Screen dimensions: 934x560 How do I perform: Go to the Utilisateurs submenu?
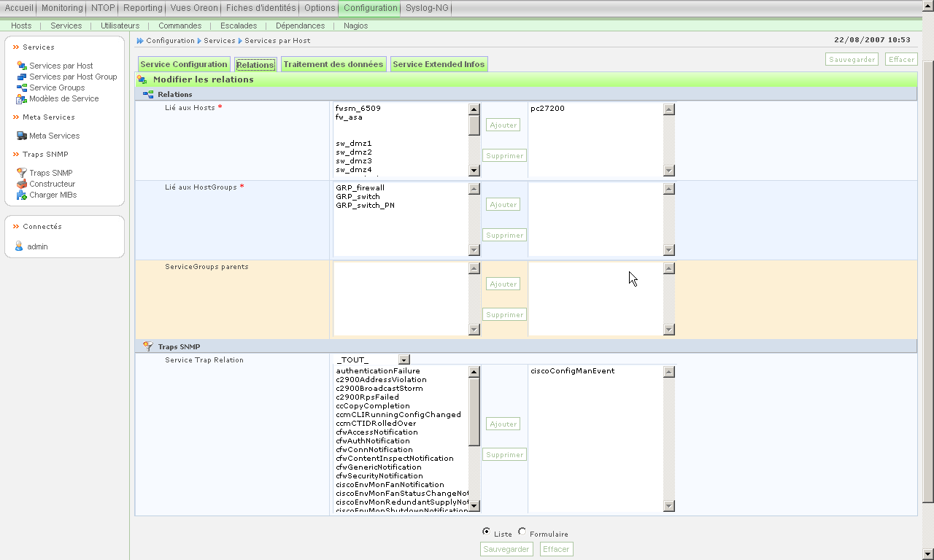[120, 26]
